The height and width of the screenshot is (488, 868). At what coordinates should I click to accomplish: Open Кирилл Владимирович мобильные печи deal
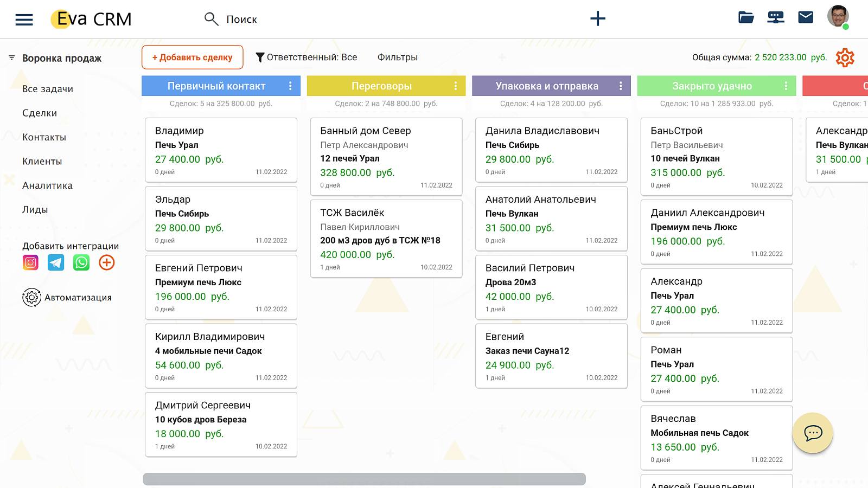tap(221, 356)
